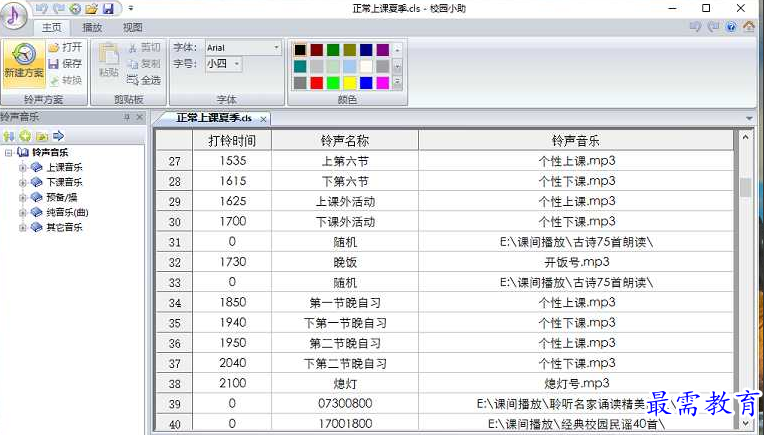Select the magenta color swatch

pyautogui.click(x=383, y=83)
